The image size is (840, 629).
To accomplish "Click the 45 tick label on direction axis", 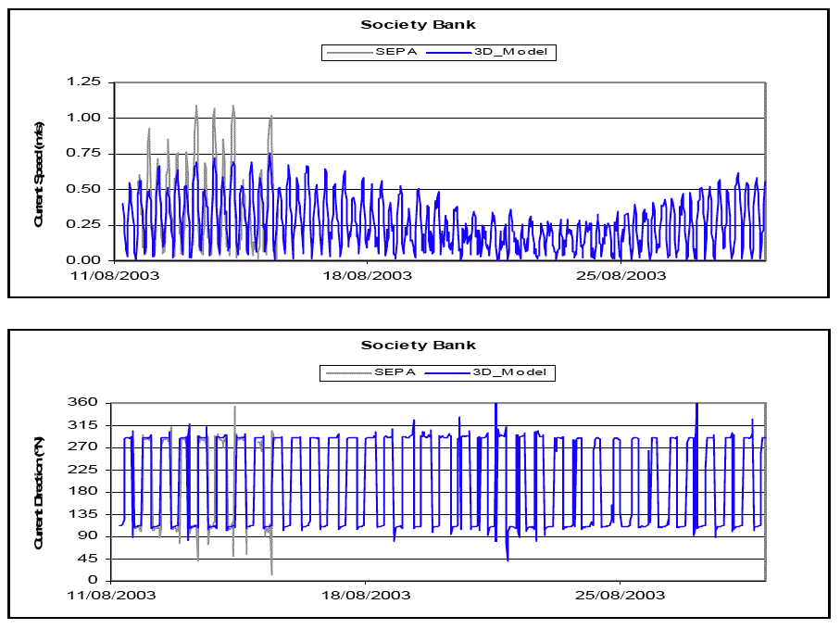I will (x=92, y=559).
